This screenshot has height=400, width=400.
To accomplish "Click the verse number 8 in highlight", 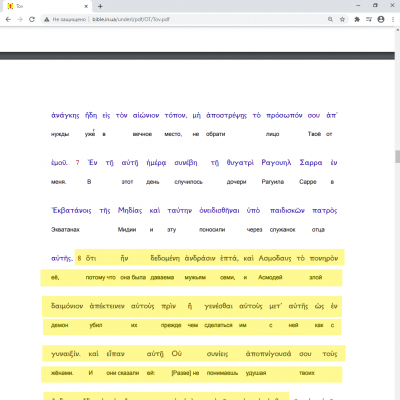I will click(79, 258).
